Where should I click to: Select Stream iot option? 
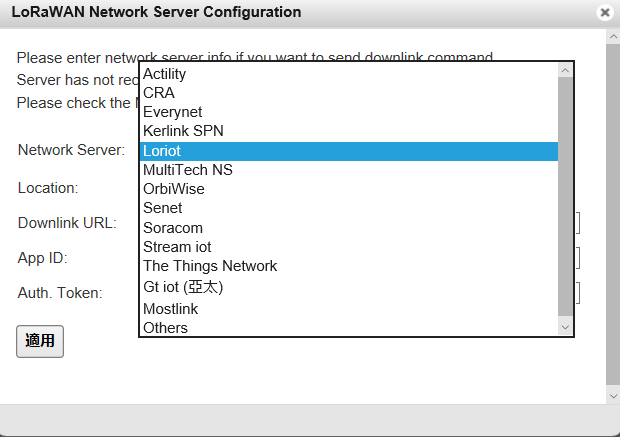tap(349, 247)
